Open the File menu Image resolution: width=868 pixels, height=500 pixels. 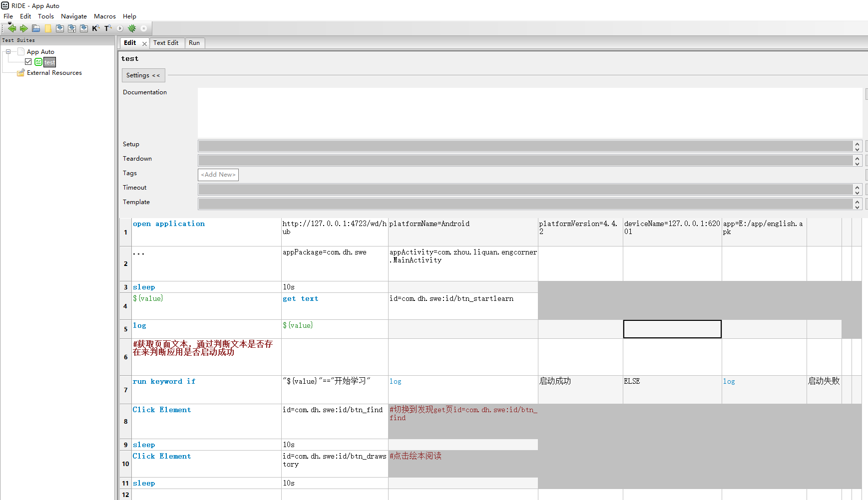click(x=8, y=16)
